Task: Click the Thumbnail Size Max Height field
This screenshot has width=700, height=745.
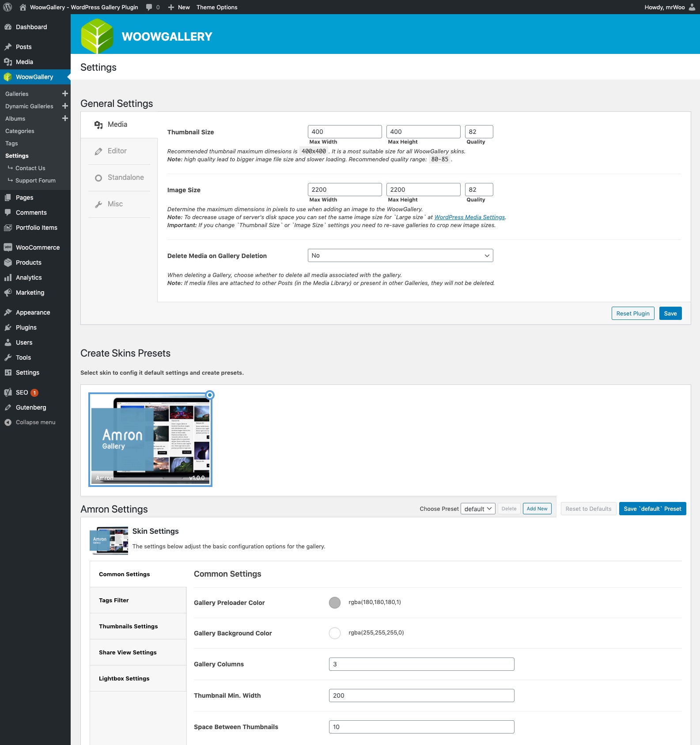Action: coord(424,132)
